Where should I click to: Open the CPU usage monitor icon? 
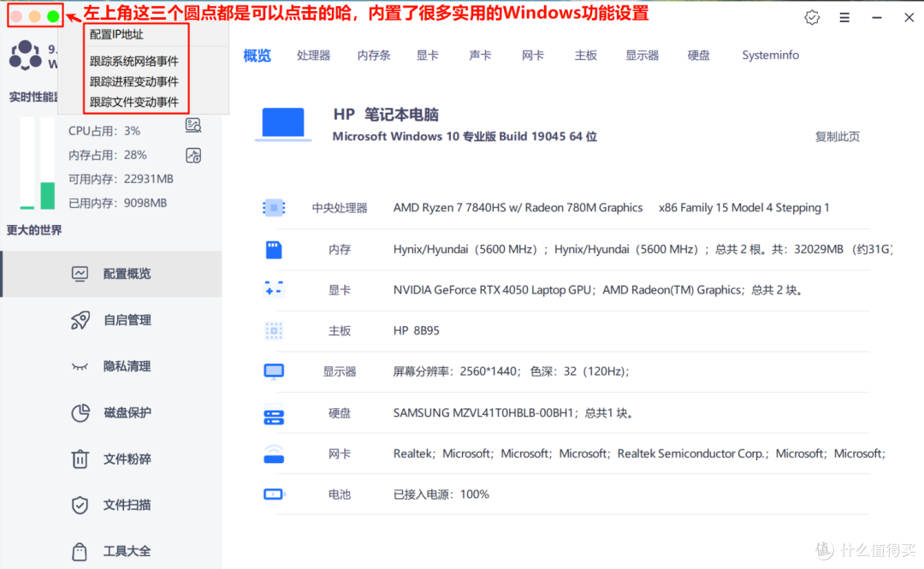tap(193, 125)
